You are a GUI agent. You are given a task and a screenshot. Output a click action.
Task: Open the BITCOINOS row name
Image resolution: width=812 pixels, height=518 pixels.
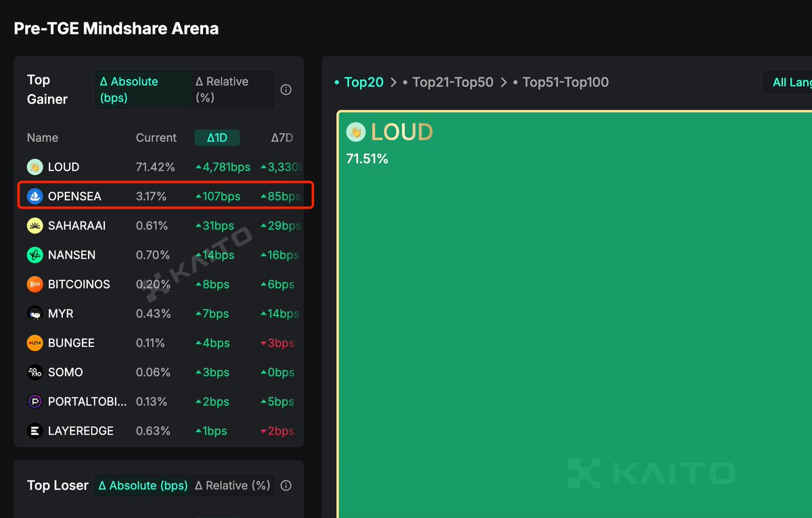tap(79, 284)
